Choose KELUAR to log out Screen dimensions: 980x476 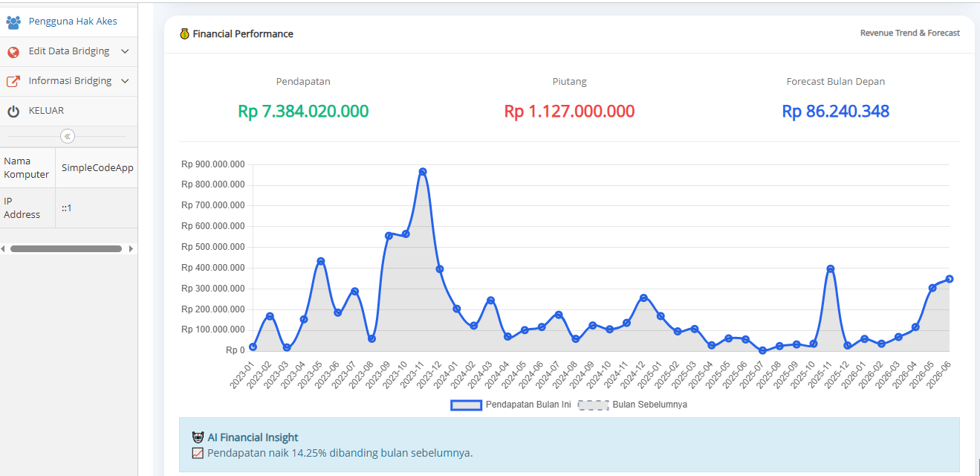[68, 111]
